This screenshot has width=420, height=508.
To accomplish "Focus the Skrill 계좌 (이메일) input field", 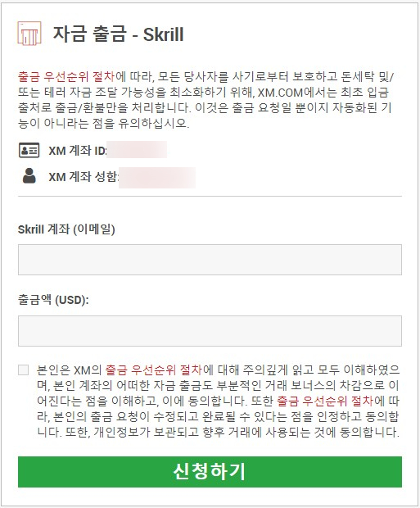I will click(210, 260).
